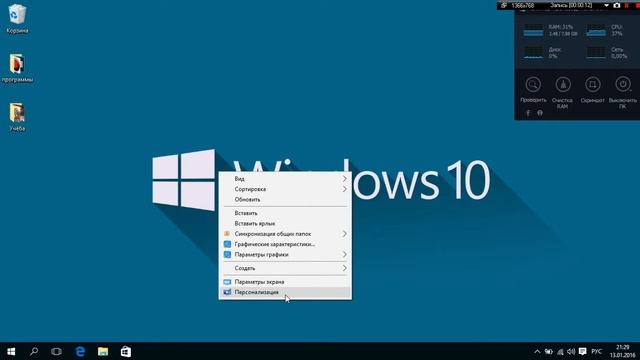Choose Обновить in context menu
This screenshot has height=360, width=640.
[285, 200]
